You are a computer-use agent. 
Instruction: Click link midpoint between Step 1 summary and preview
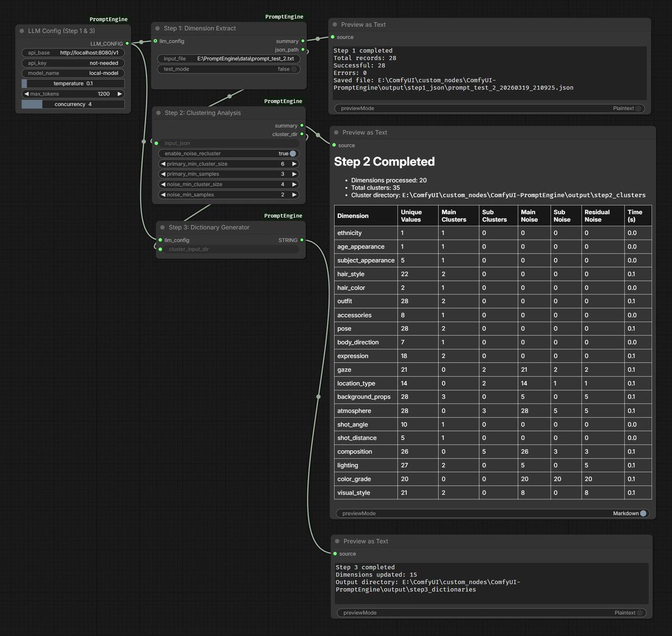tap(318, 39)
